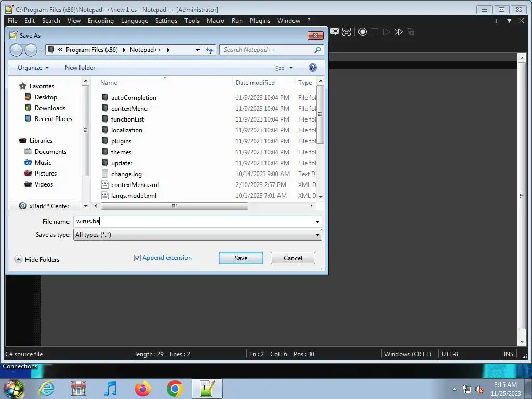The image size is (532, 399).
Task: Click the monitor icon in Notepad++ toolbar
Action: (x=335, y=32)
